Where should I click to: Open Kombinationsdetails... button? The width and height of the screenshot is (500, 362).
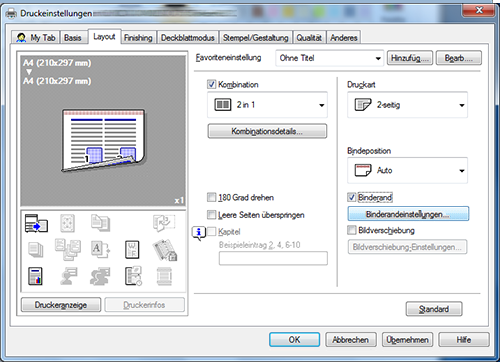pyautogui.click(x=267, y=131)
